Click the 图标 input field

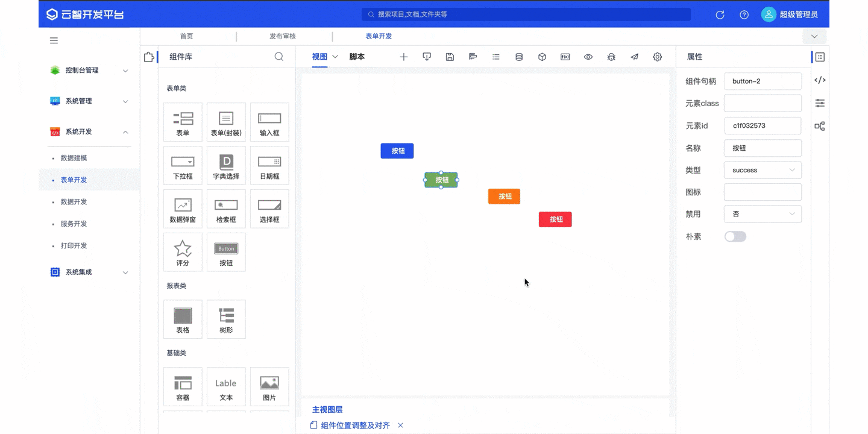763,192
